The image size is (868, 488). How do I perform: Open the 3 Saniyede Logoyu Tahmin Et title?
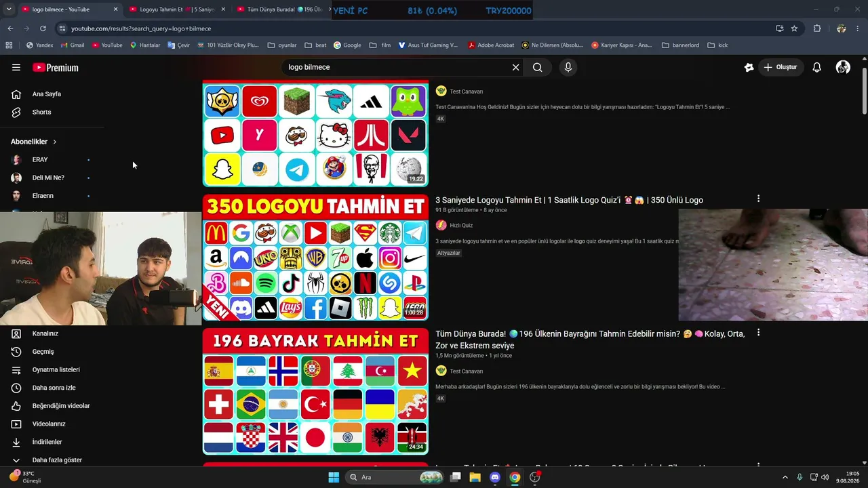(x=569, y=200)
